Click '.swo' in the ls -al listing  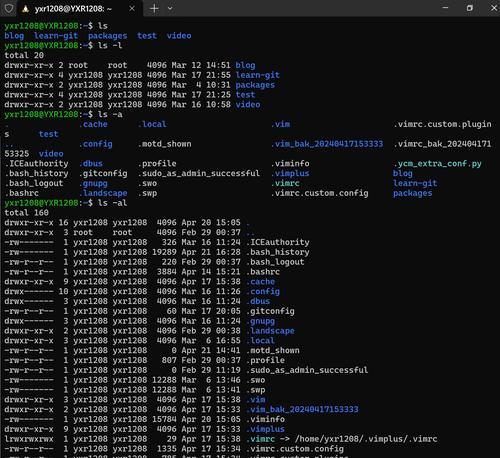click(256, 380)
